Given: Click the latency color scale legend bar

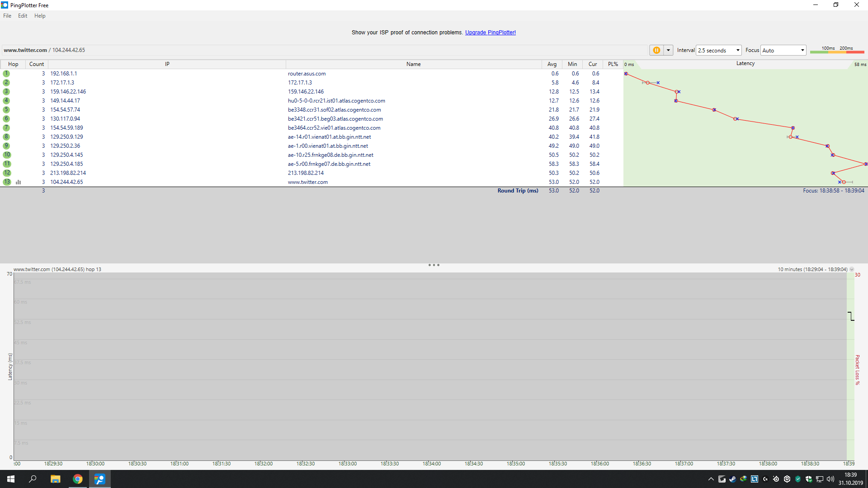Looking at the screenshot, I should coord(837,52).
